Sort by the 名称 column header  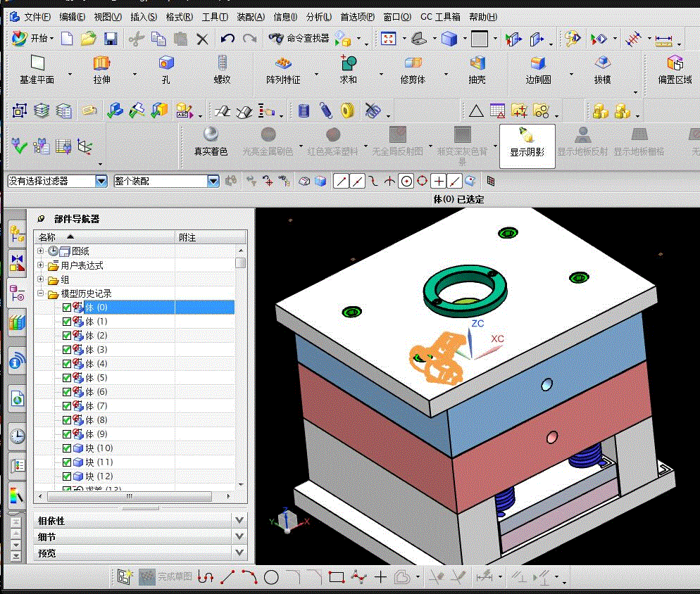click(105, 237)
